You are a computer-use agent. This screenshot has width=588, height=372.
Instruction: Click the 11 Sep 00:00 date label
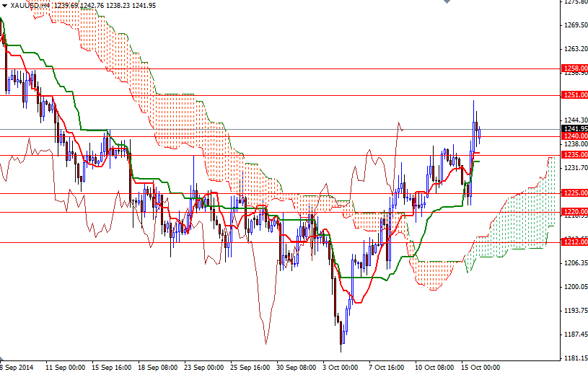[65, 367]
